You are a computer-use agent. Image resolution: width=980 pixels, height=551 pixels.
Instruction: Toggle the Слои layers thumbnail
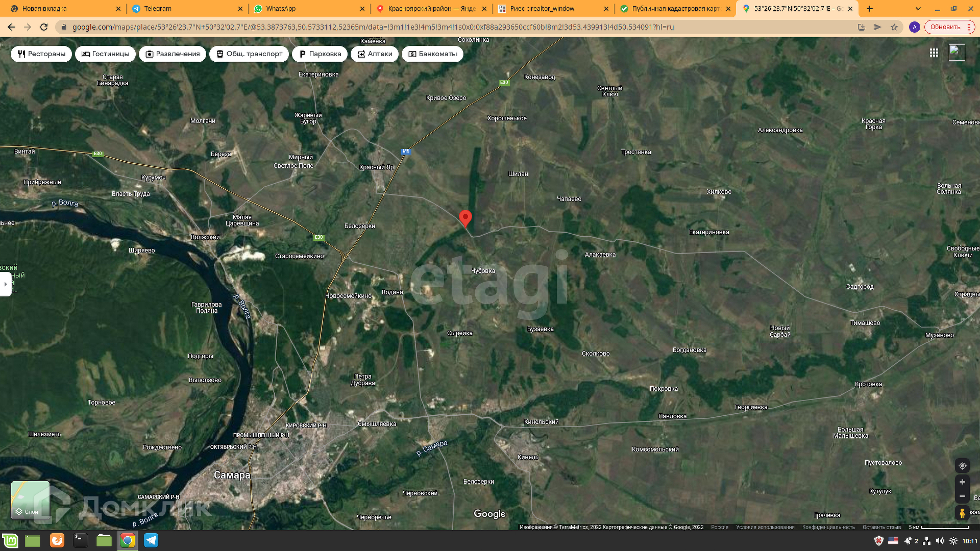(x=31, y=500)
